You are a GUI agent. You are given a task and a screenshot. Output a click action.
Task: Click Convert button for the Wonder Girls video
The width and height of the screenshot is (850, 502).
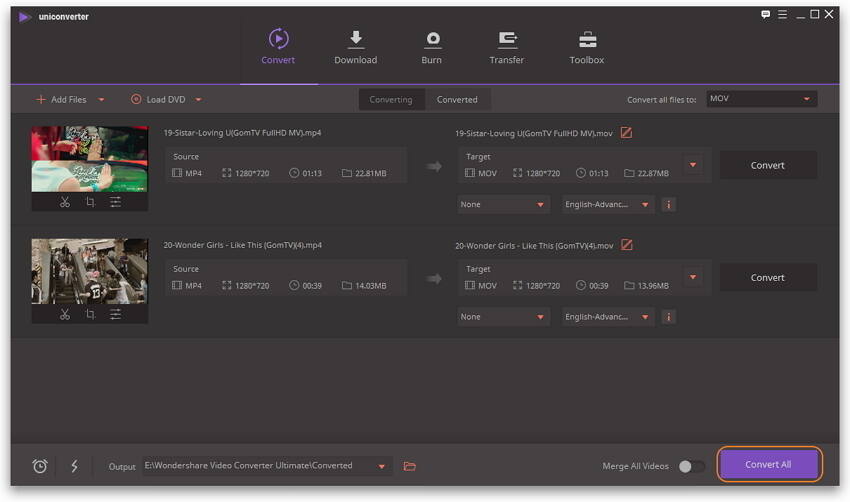pos(768,277)
